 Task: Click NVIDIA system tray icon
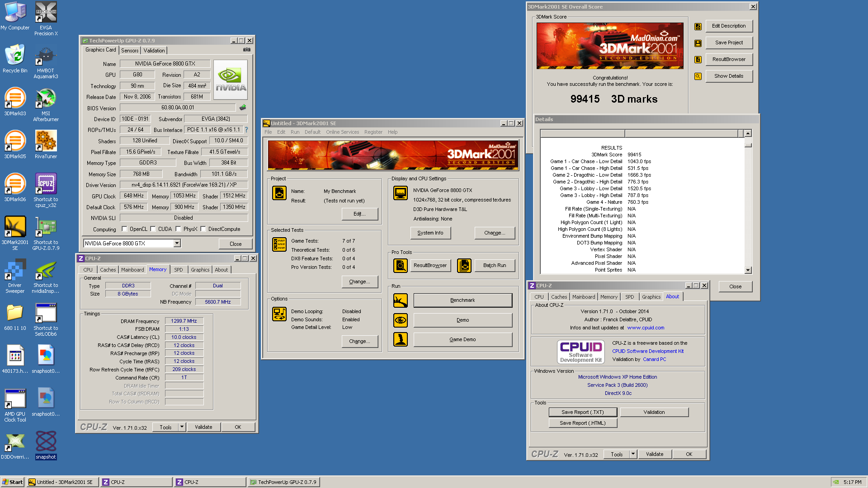pos(836,482)
